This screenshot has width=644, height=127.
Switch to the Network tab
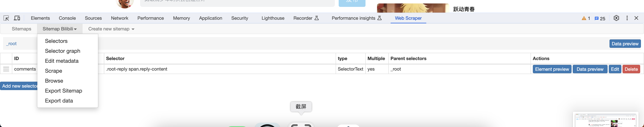click(119, 18)
